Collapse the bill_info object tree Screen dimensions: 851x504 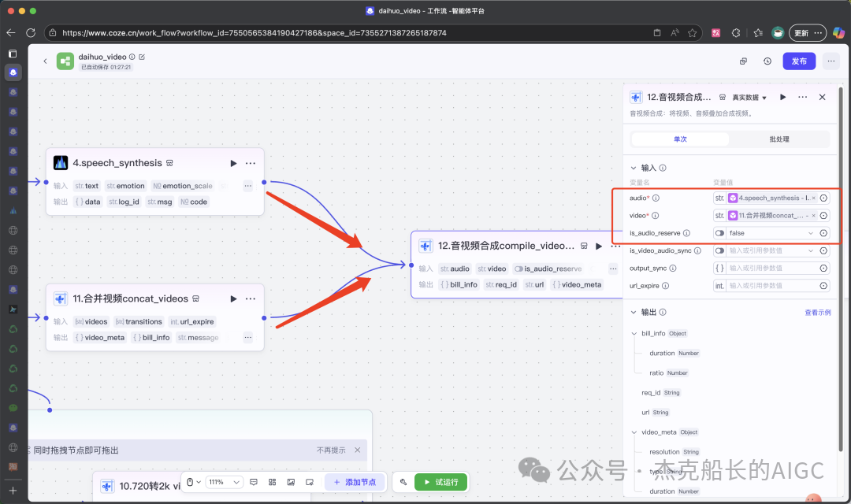(634, 334)
